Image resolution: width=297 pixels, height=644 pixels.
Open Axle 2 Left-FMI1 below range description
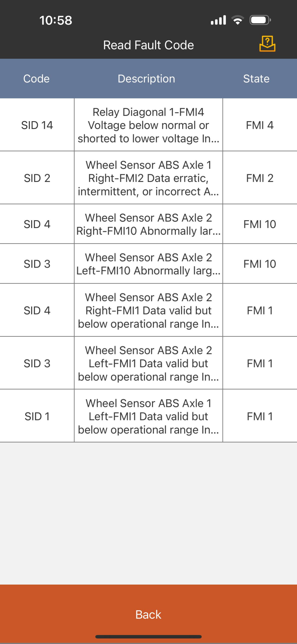pos(148,363)
